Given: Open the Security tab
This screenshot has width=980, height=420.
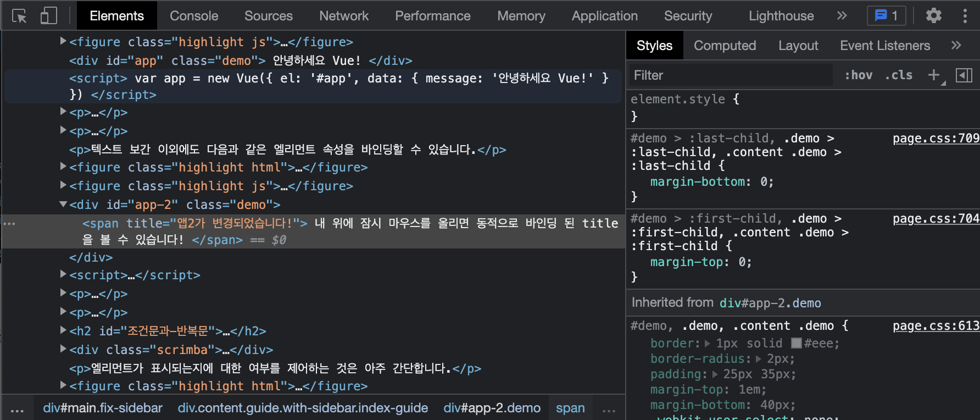Looking at the screenshot, I should click(x=688, y=16).
